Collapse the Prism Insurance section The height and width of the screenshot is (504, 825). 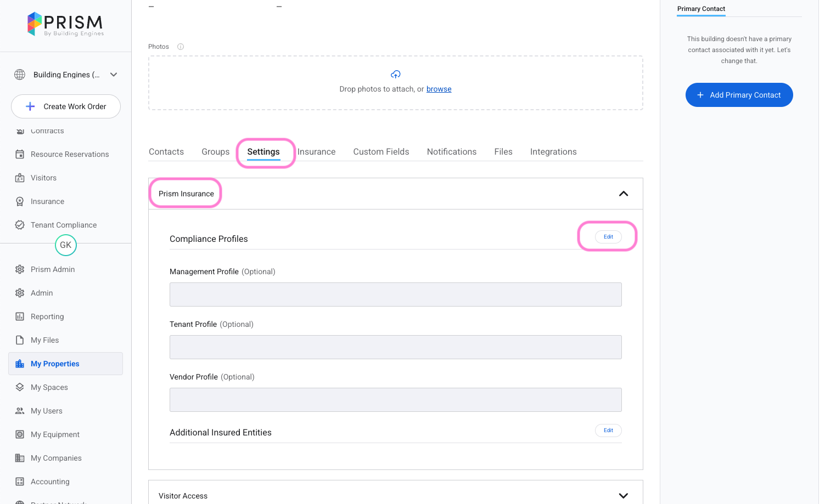point(623,194)
